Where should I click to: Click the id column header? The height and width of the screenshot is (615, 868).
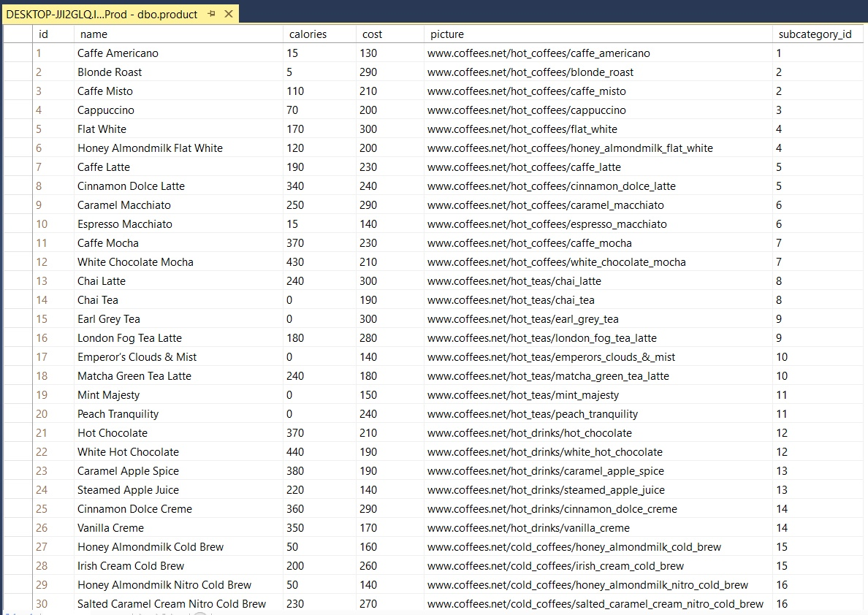[53, 34]
